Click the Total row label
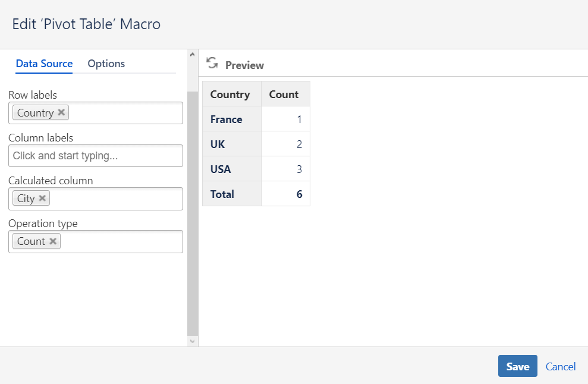Screen dimensions: 588x384 (x=224, y=194)
